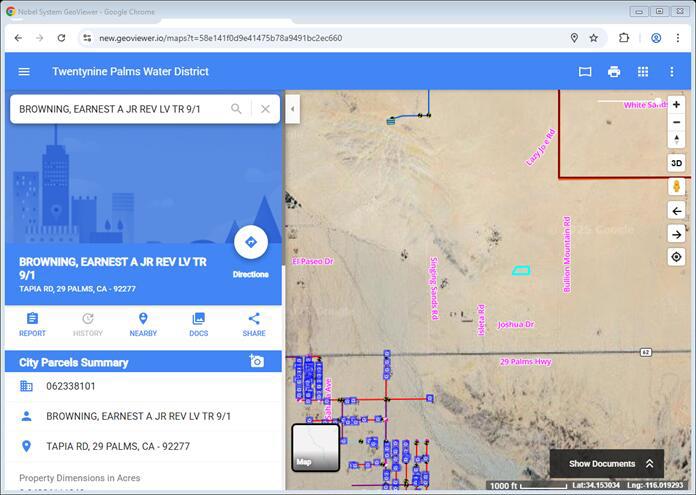This screenshot has width=696, height=495.
Task: Open the Report tab
Action: tap(32, 324)
